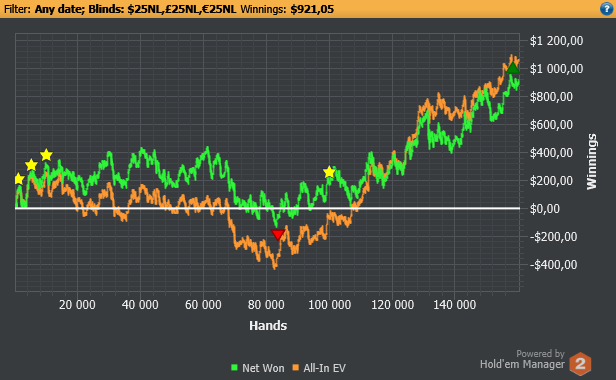Click the 80 000 x-axis label
Image resolution: width=616 pixels, height=380 pixels.
pos(266,305)
